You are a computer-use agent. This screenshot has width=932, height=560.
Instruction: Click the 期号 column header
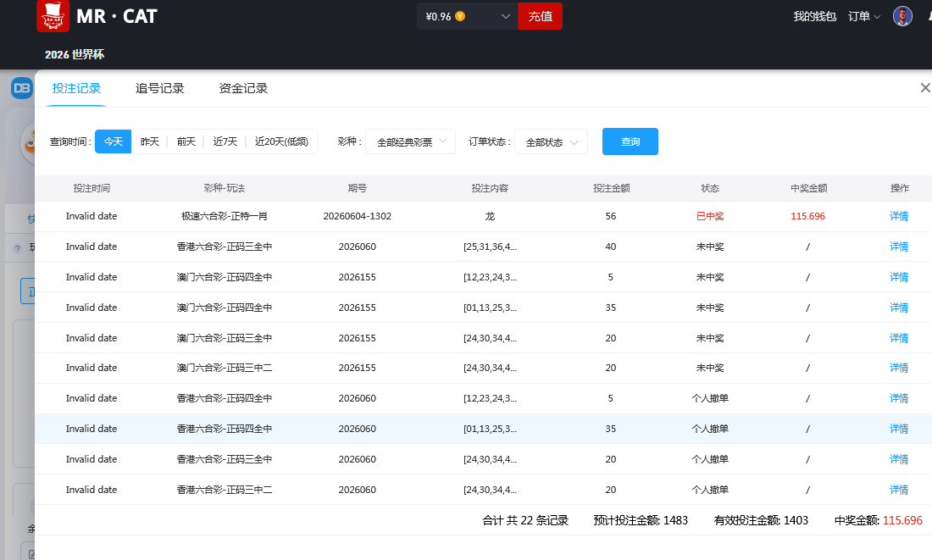[358, 188]
